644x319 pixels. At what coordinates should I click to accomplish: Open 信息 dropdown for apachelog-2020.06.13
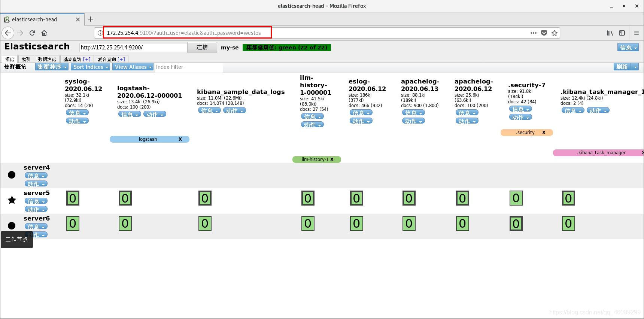pos(413,113)
